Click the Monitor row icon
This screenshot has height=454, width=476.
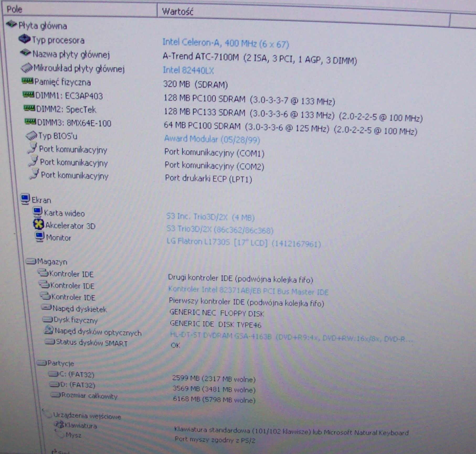[40, 237]
